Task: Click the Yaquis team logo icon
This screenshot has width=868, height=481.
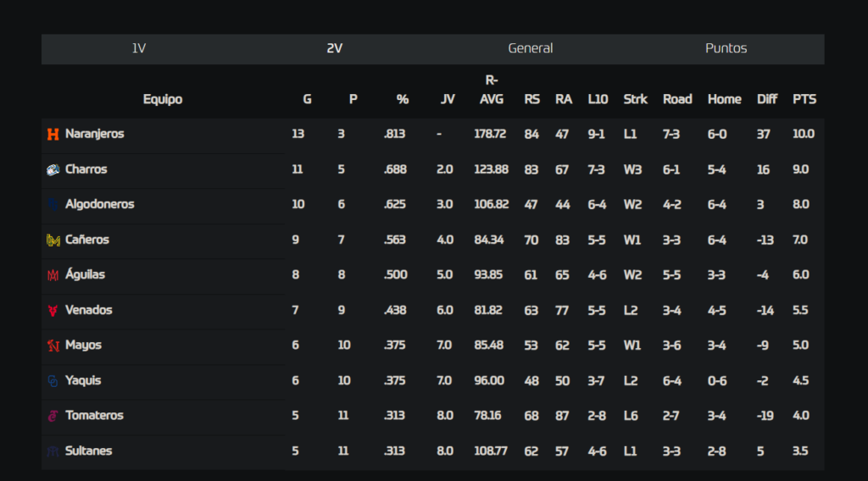Action: click(x=53, y=381)
